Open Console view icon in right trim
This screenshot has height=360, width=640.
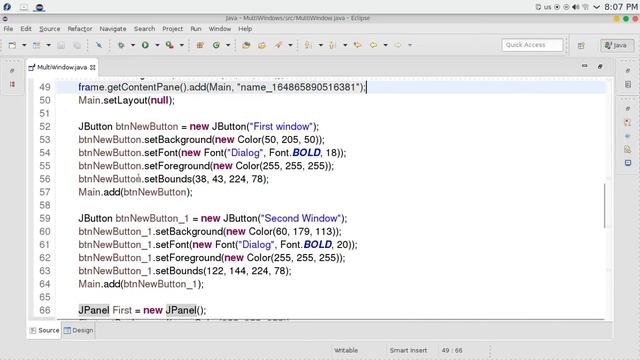(628, 163)
